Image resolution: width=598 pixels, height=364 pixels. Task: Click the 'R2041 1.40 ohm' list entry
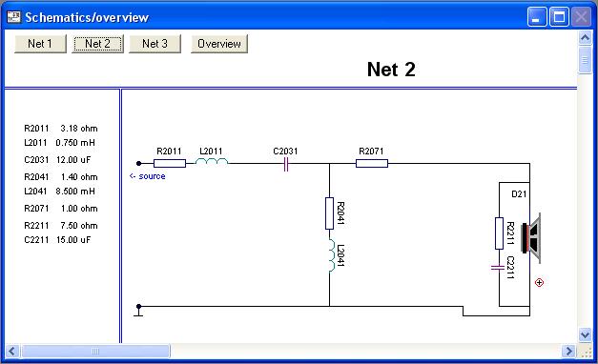61,177
